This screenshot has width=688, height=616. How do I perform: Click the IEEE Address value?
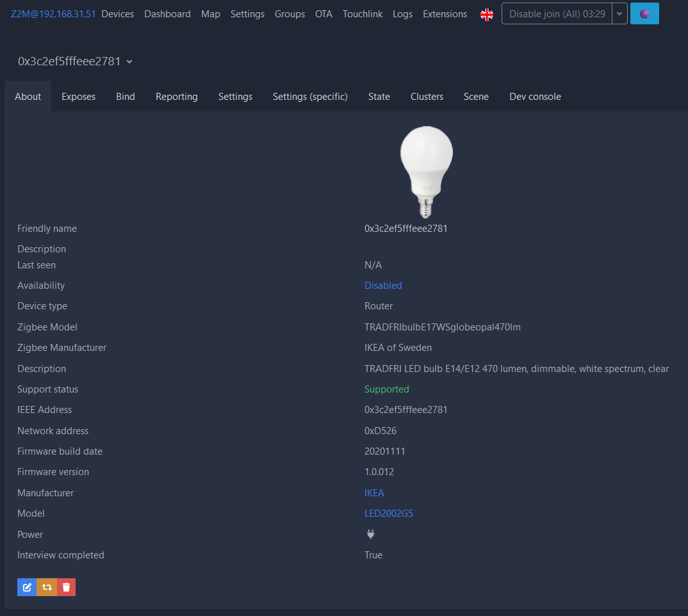click(x=406, y=410)
